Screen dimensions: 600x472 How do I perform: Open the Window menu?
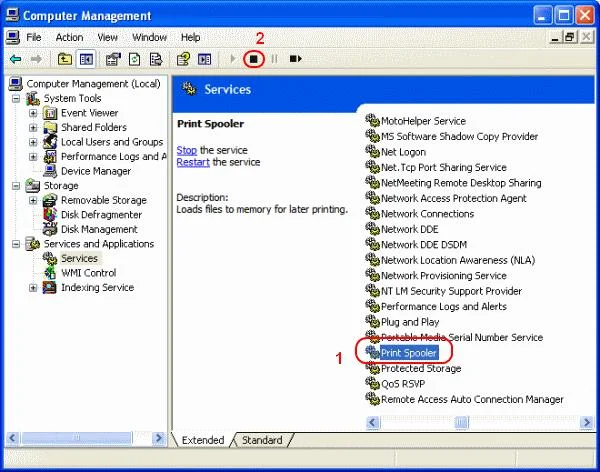pos(150,38)
